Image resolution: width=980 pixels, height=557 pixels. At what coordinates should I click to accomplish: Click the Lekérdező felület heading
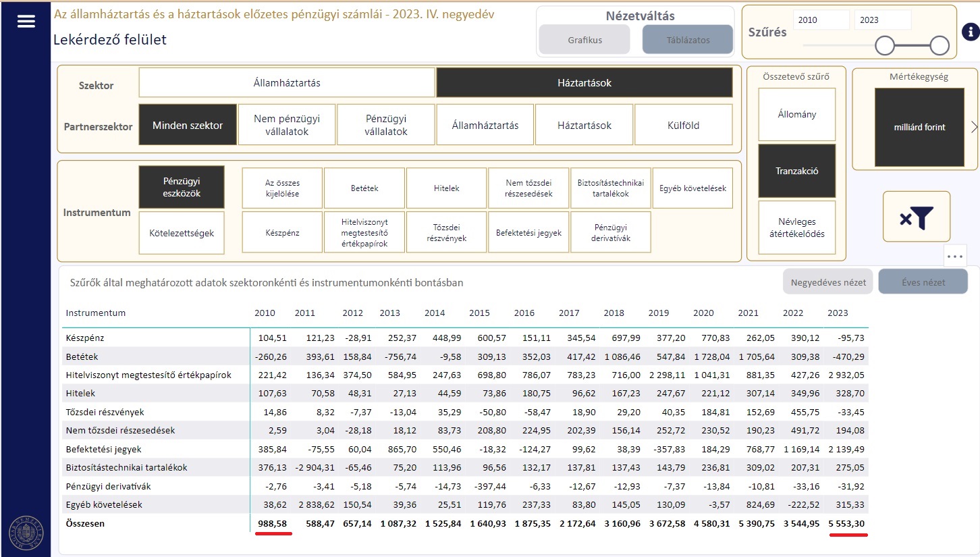point(110,39)
